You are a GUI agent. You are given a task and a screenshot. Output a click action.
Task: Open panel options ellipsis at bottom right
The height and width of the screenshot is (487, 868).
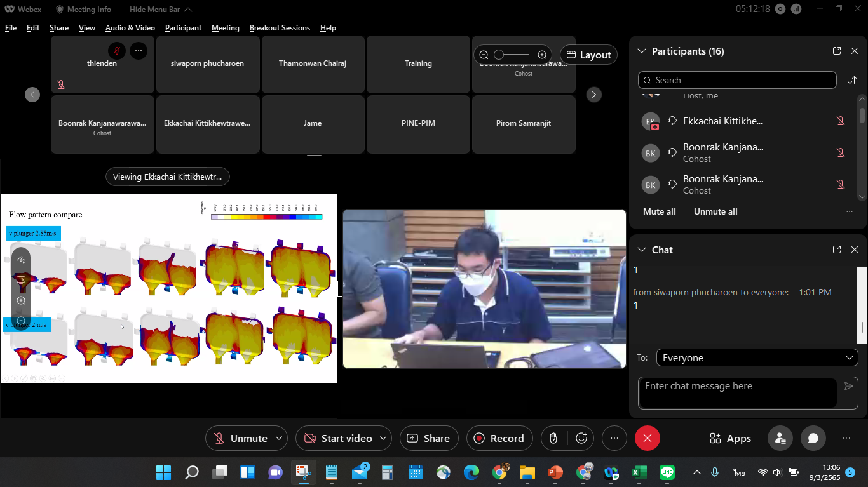[846, 438]
